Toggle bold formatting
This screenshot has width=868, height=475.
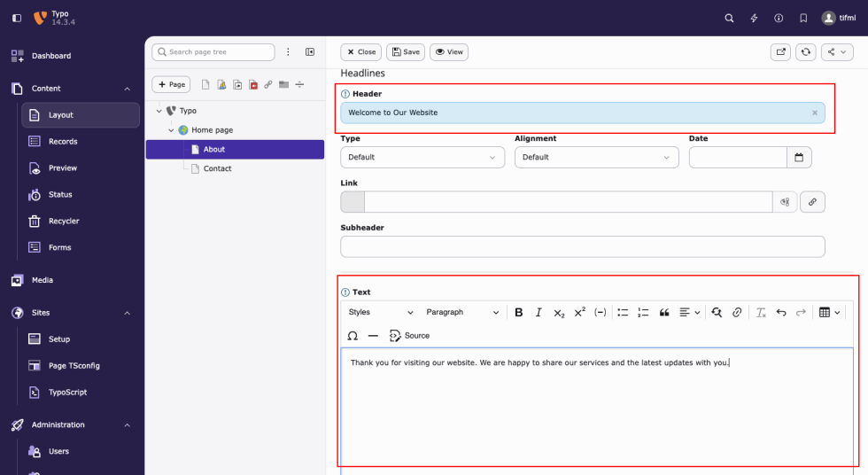tap(519, 312)
